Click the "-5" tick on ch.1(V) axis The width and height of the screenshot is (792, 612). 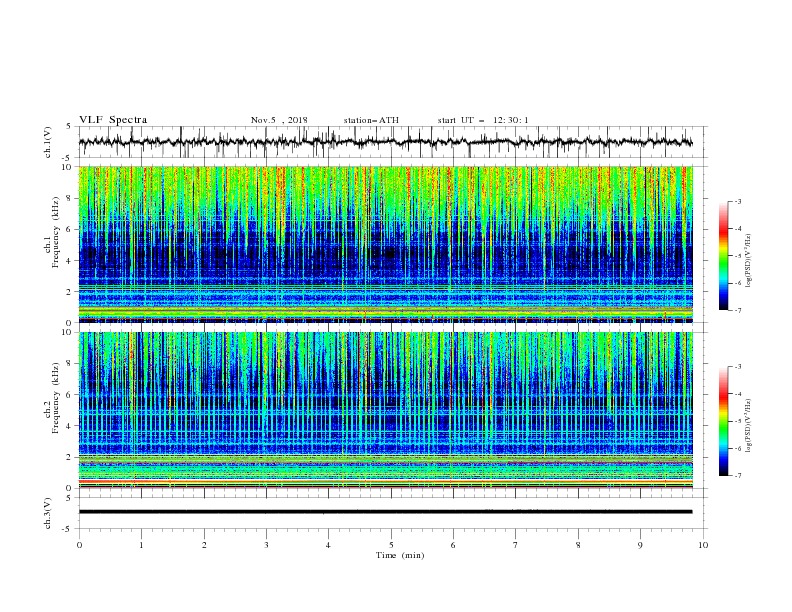point(68,158)
